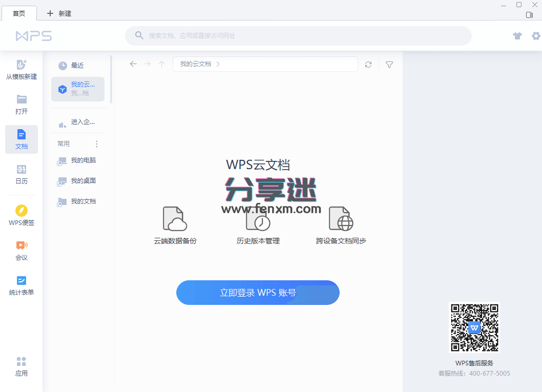Switch selection to 我的云文档 entry

(x=77, y=89)
